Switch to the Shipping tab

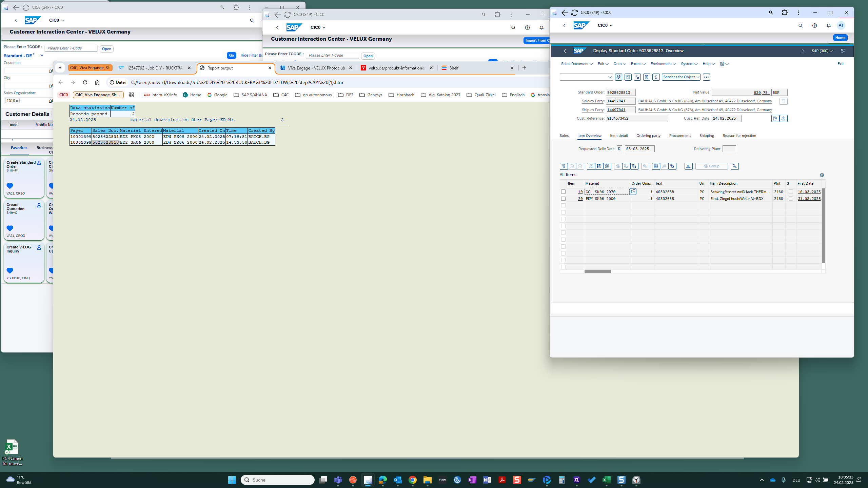(x=706, y=136)
